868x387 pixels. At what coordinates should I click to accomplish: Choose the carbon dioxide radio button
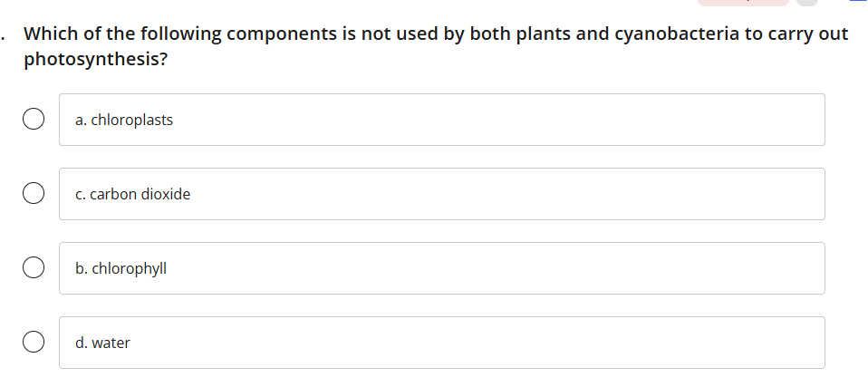tap(34, 194)
